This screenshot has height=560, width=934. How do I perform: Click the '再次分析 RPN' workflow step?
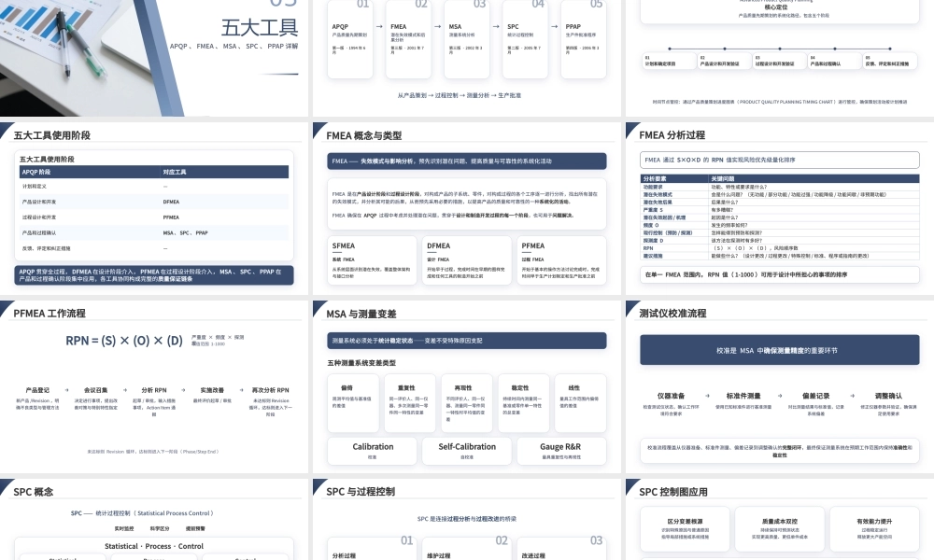click(x=271, y=401)
